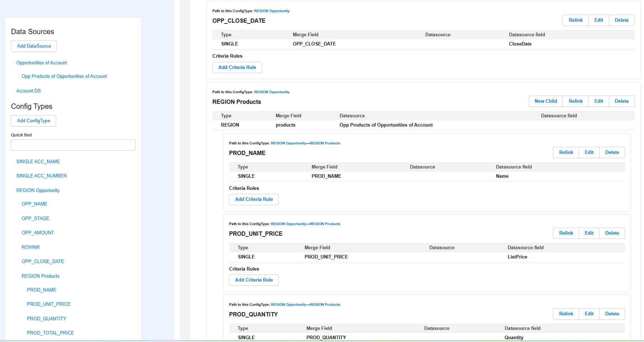Click the REGION Products heading in main panel

pyautogui.click(x=236, y=102)
